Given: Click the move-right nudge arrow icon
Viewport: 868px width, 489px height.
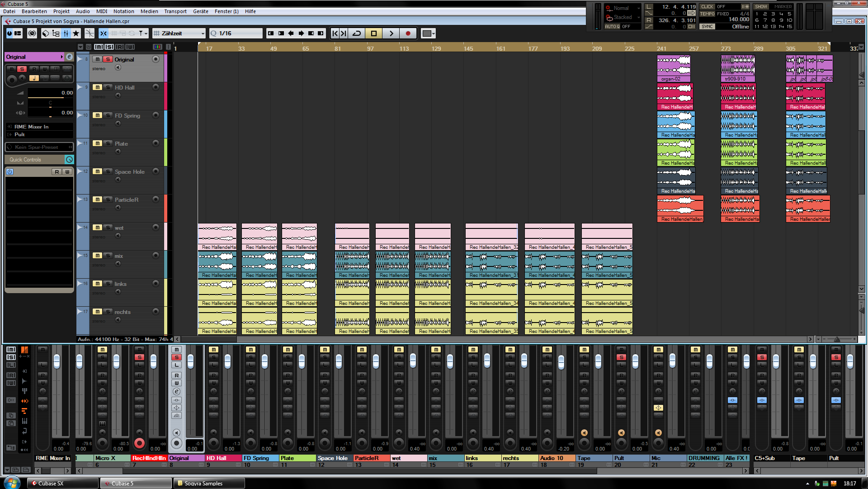Looking at the screenshot, I should [301, 33].
